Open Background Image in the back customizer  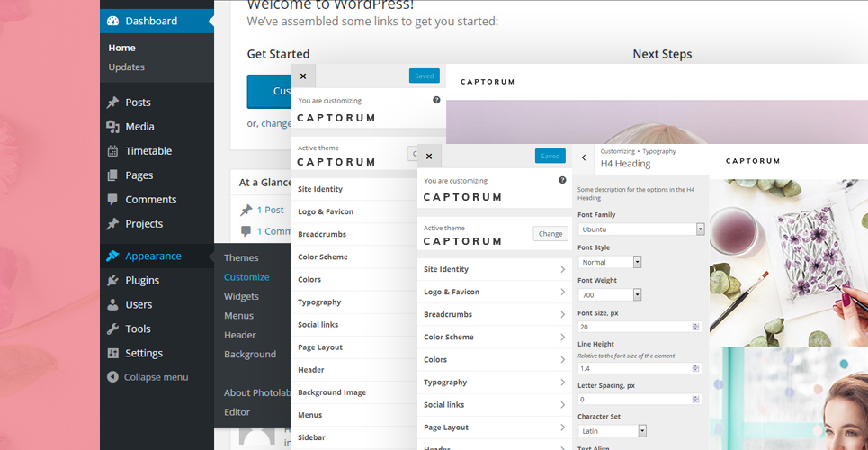(x=354, y=392)
